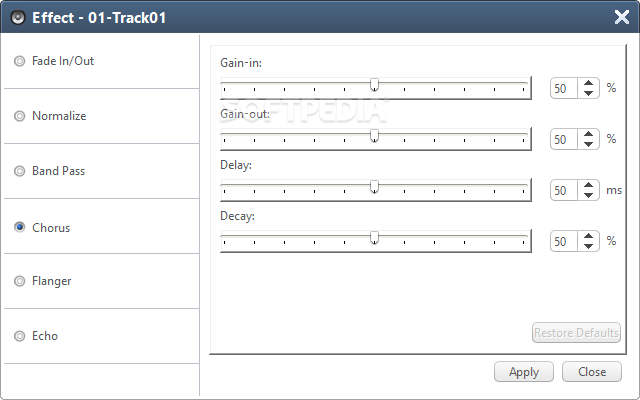This screenshot has height=400, width=640.
Task: Click the Delay value input field
Action: 564,190
